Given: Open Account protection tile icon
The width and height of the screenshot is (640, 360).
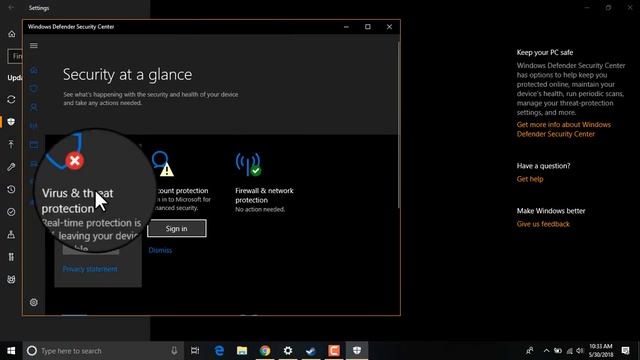Looking at the screenshot, I should [x=162, y=164].
